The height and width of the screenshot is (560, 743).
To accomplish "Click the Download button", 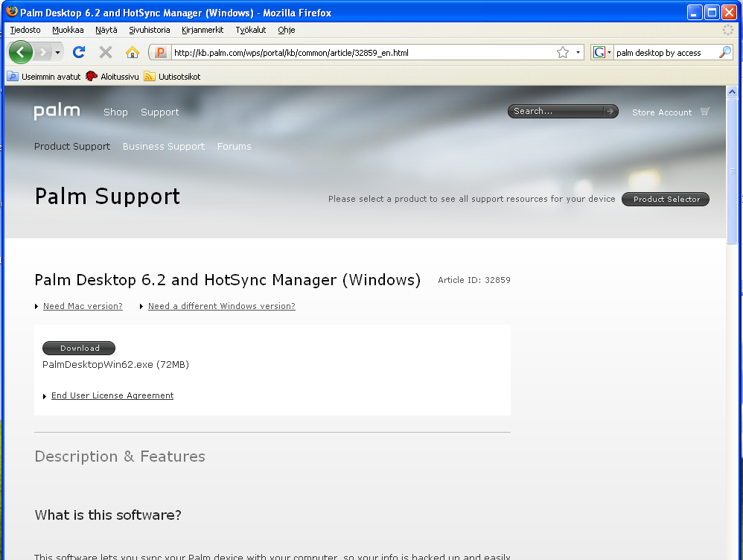I will tap(79, 348).
